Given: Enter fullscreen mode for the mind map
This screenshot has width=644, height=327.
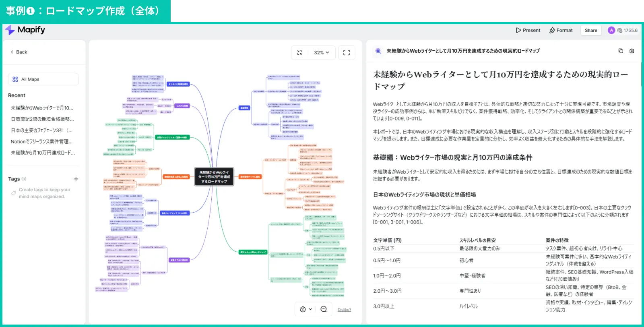Looking at the screenshot, I should 347,53.
